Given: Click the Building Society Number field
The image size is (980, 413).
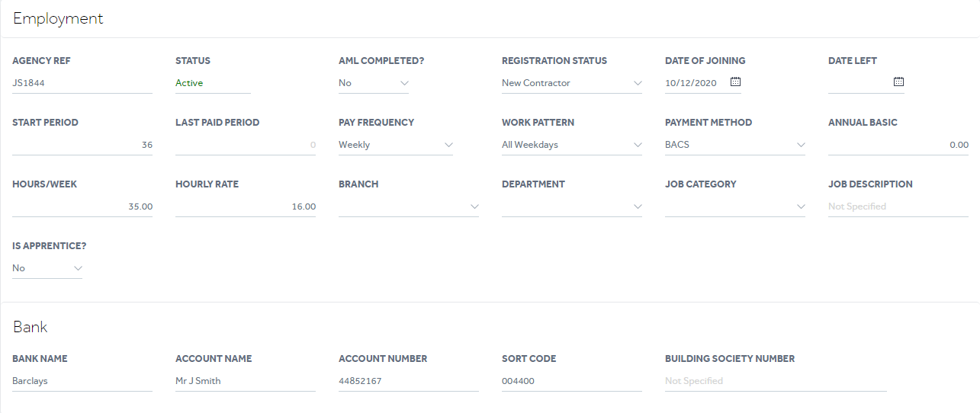Looking at the screenshot, I should pos(776,381).
